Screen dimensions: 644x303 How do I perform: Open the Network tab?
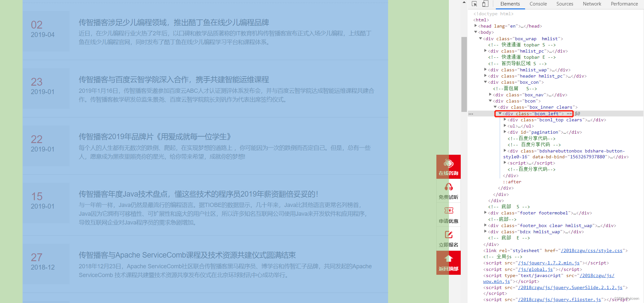(x=592, y=4)
